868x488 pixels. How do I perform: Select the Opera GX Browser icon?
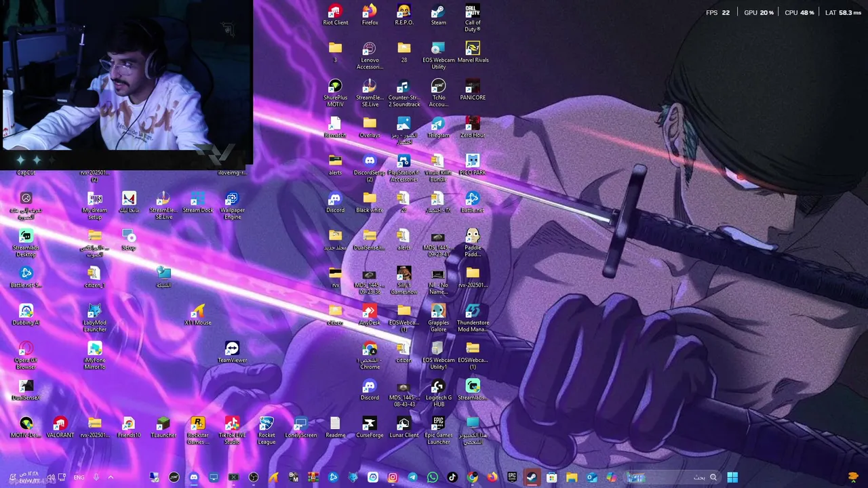tap(26, 355)
